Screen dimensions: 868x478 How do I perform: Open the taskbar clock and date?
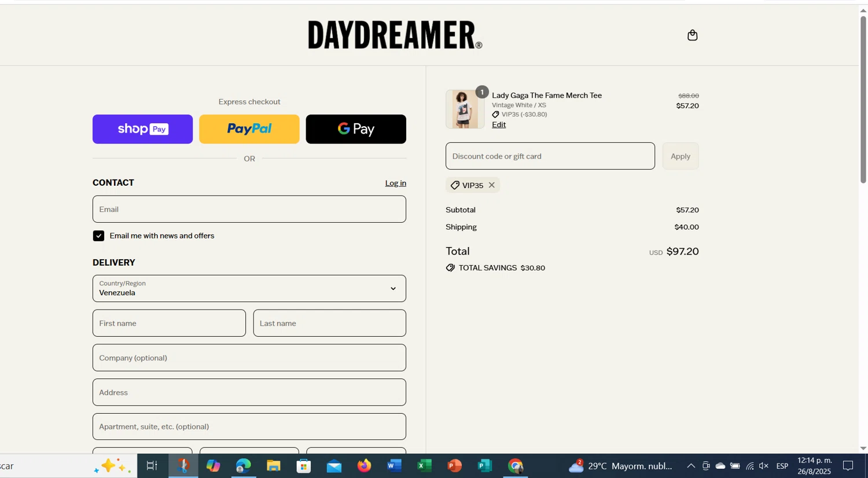pyautogui.click(x=814, y=466)
